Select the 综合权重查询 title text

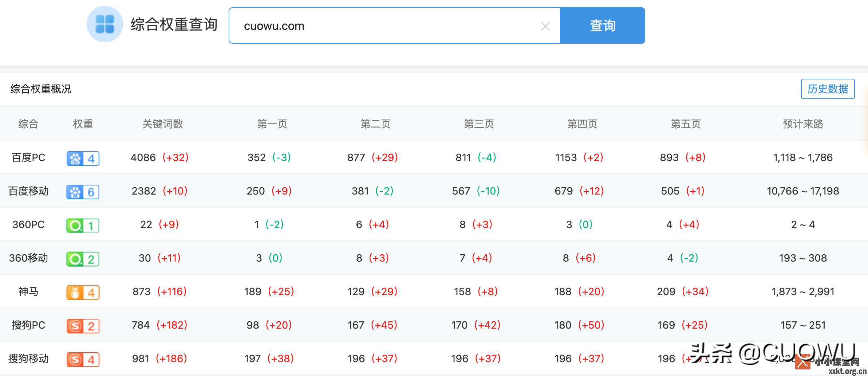[174, 25]
